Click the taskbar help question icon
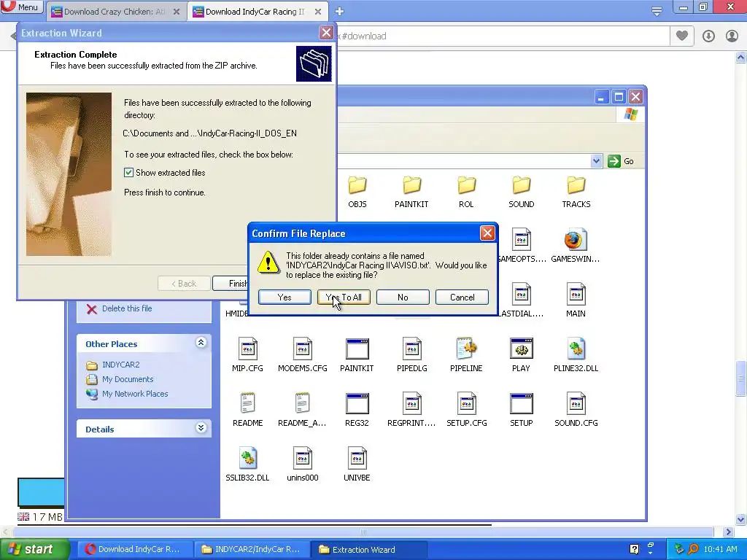 click(634, 550)
